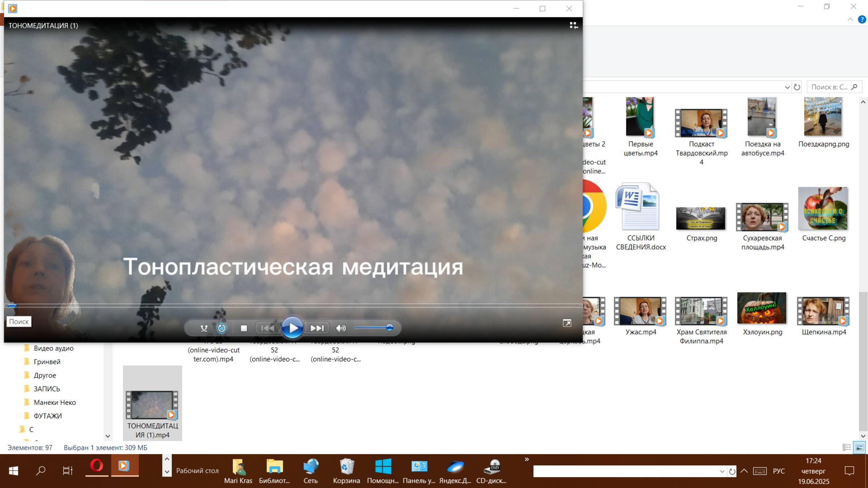Image resolution: width=868 pixels, height=488 pixels.
Task: Select the shuffle icon in Media Player
Action: tap(204, 328)
